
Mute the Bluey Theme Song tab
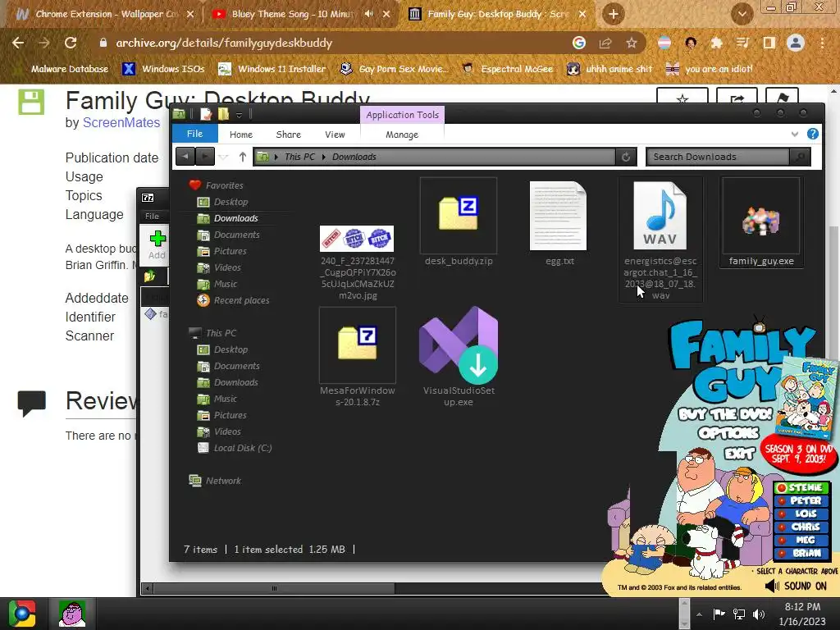[x=368, y=14]
